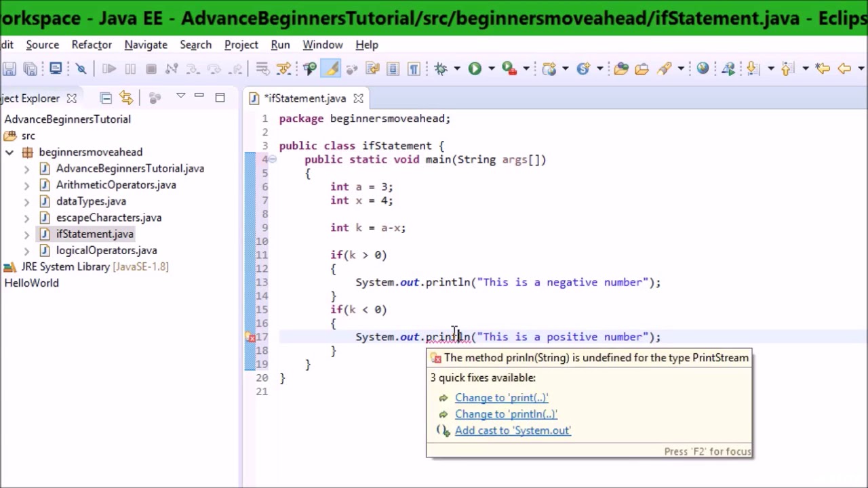Viewport: 868px width, 488px height.
Task: Open the Refactor menu
Action: [x=92, y=45]
